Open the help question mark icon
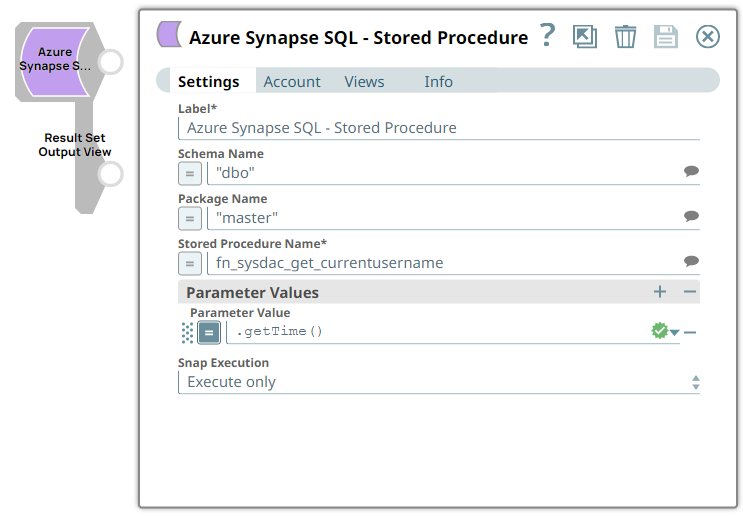This screenshot has width=743, height=516. pyautogui.click(x=547, y=35)
